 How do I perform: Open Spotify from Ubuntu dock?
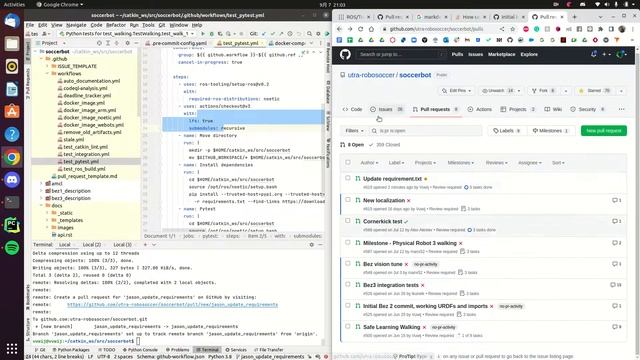tap(12, 248)
